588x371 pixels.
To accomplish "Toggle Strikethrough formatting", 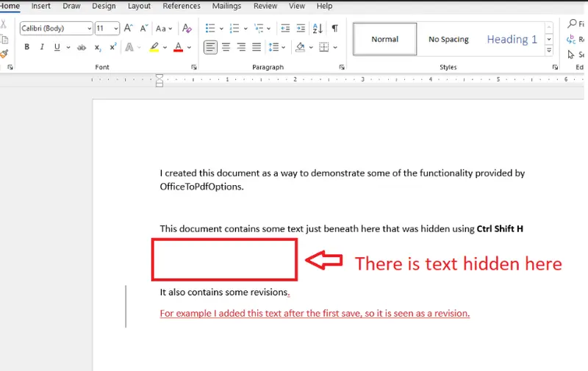I will click(82, 47).
